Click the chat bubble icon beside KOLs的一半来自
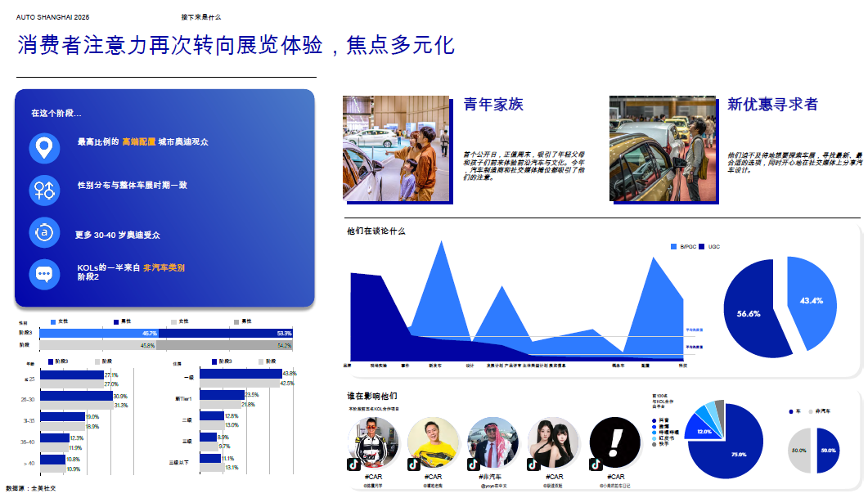The image size is (868, 498). tap(44, 274)
